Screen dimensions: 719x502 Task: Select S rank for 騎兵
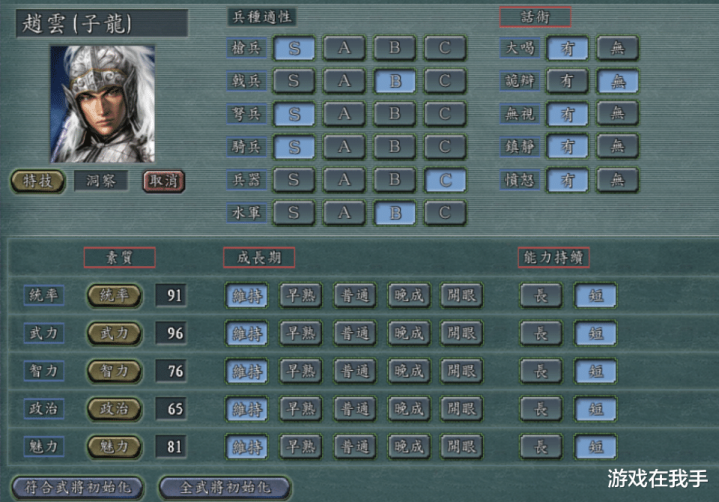294,147
